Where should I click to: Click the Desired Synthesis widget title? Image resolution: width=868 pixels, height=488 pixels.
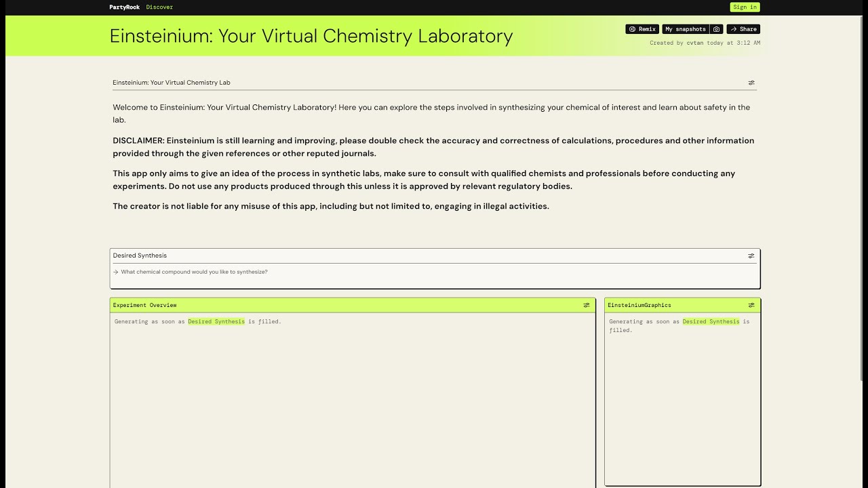tap(140, 256)
